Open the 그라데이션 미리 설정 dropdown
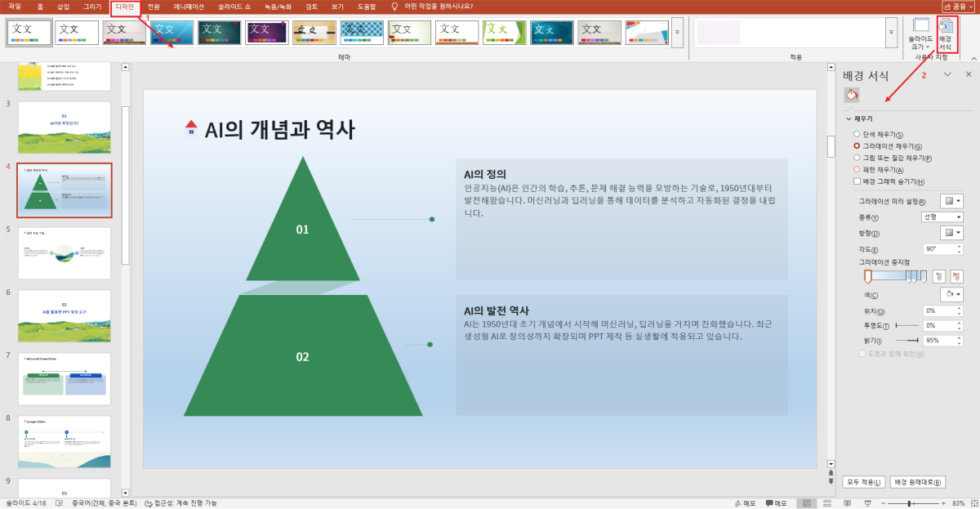This screenshot has width=980, height=509. pos(951,200)
